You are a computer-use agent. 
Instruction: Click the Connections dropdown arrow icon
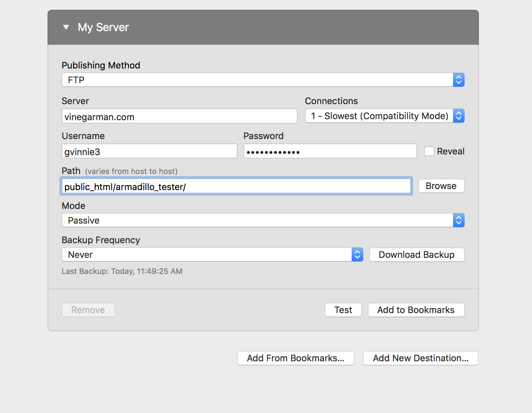coord(459,116)
